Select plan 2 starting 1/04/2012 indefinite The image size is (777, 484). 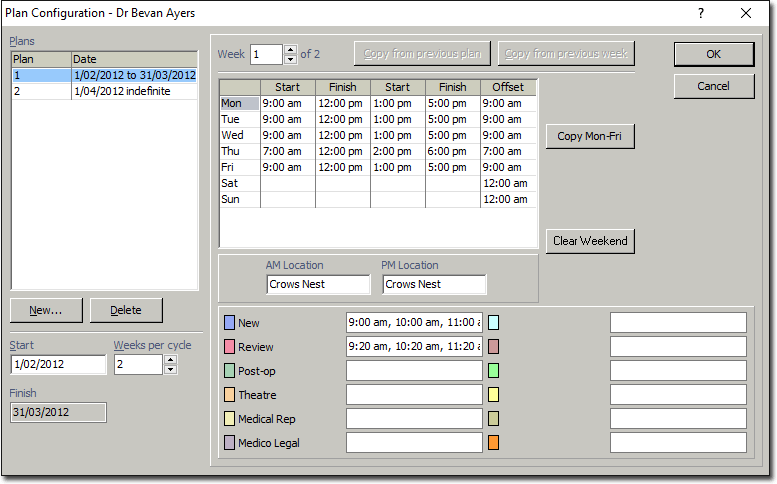[105, 91]
